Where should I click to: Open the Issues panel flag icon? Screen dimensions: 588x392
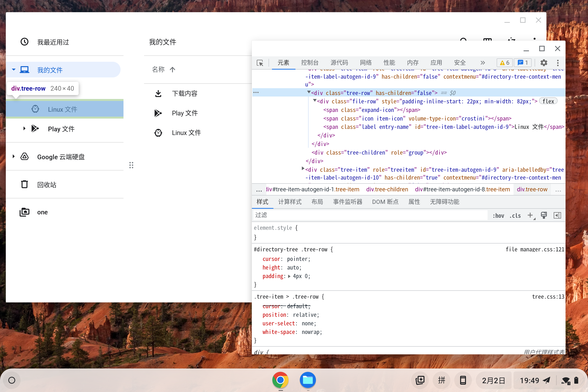522,63
